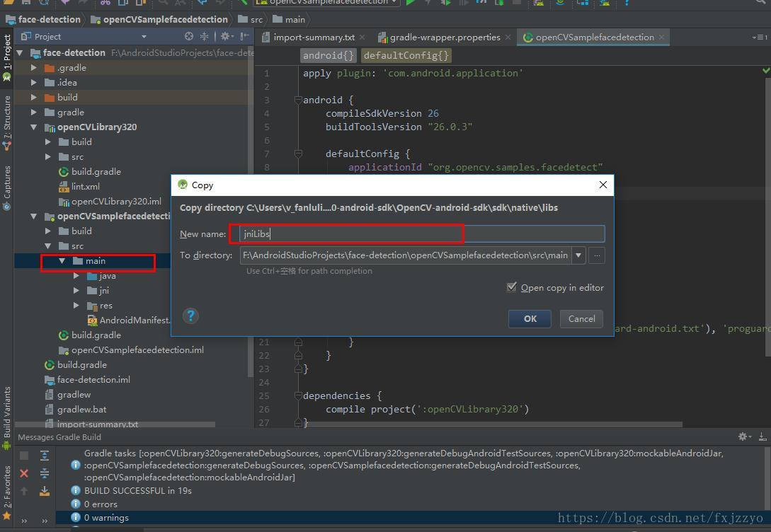The width and height of the screenshot is (771, 532).
Task: Click the info icon beside BUILD SUCCESSFUL
Action: click(x=75, y=490)
